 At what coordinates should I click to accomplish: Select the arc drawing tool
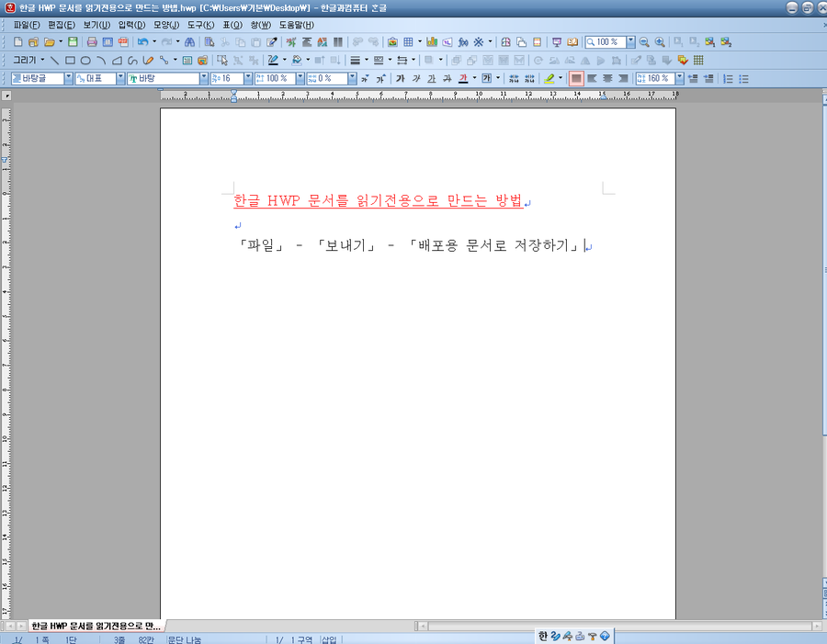[101, 61]
